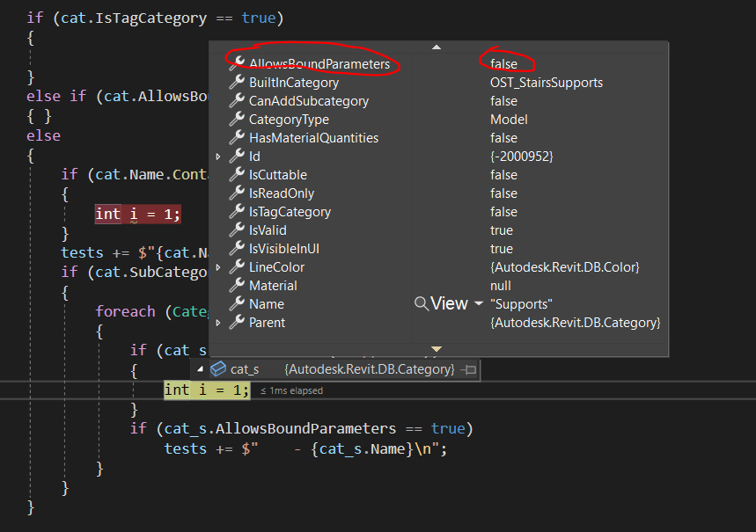The height and width of the screenshot is (532, 756).
Task: Select the CanAddSubcategory property name
Action: pos(309,101)
